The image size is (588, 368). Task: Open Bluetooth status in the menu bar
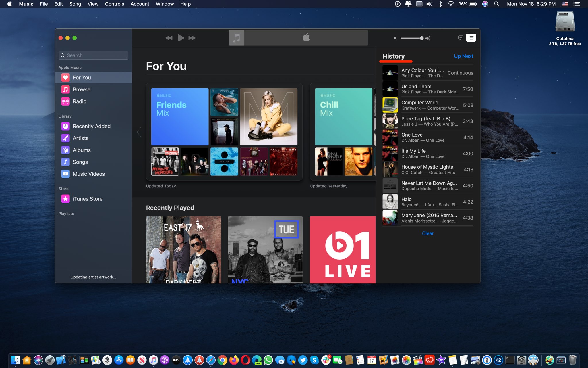(x=440, y=4)
